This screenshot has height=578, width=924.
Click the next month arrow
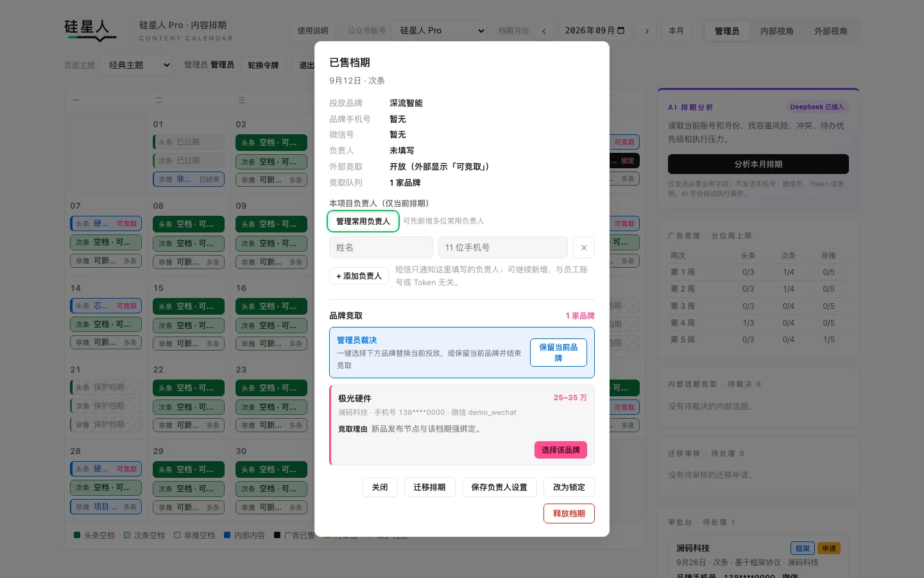(x=646, y=31)
